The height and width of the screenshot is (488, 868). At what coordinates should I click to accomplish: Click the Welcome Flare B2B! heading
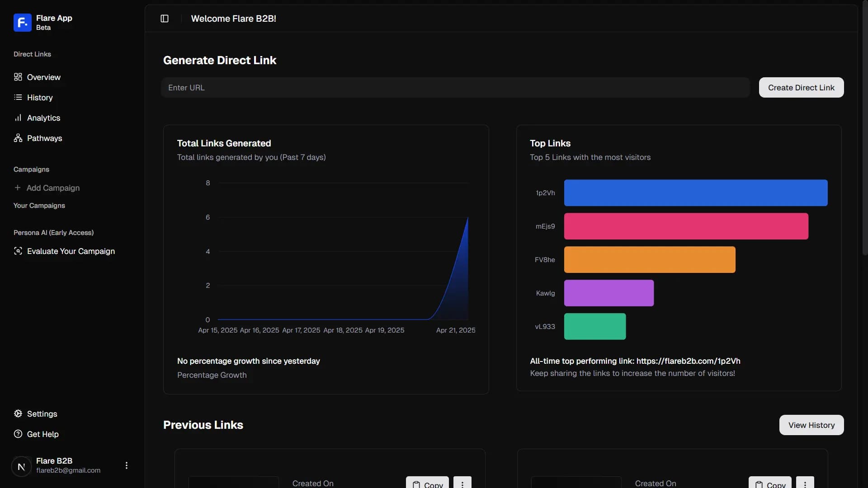tap(234, 19)
